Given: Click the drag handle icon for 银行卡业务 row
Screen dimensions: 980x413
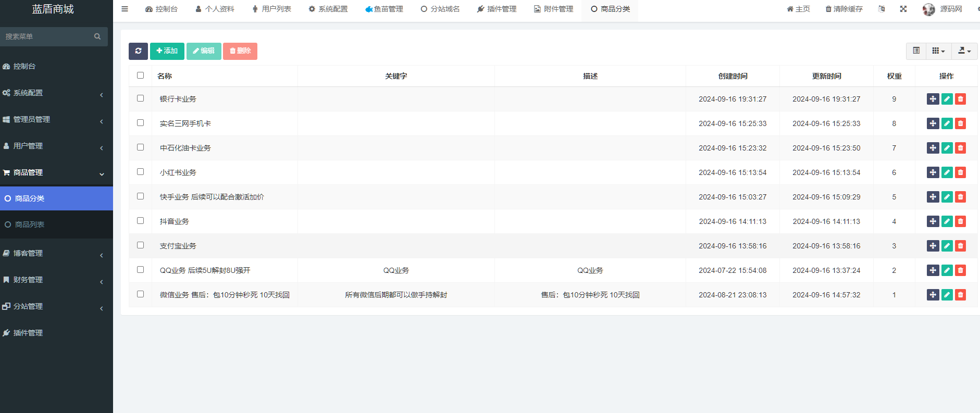Looking at the screenshot, I should tap(933, 99).
